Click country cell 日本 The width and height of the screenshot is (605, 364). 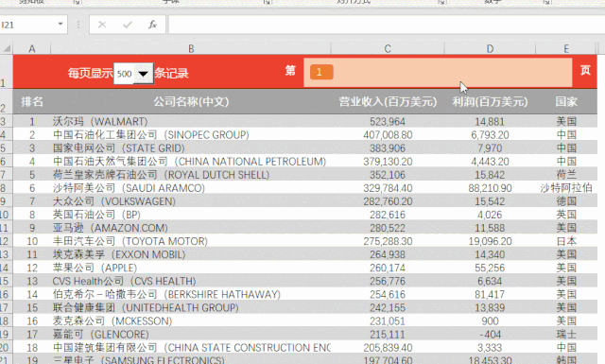(566, 241)
